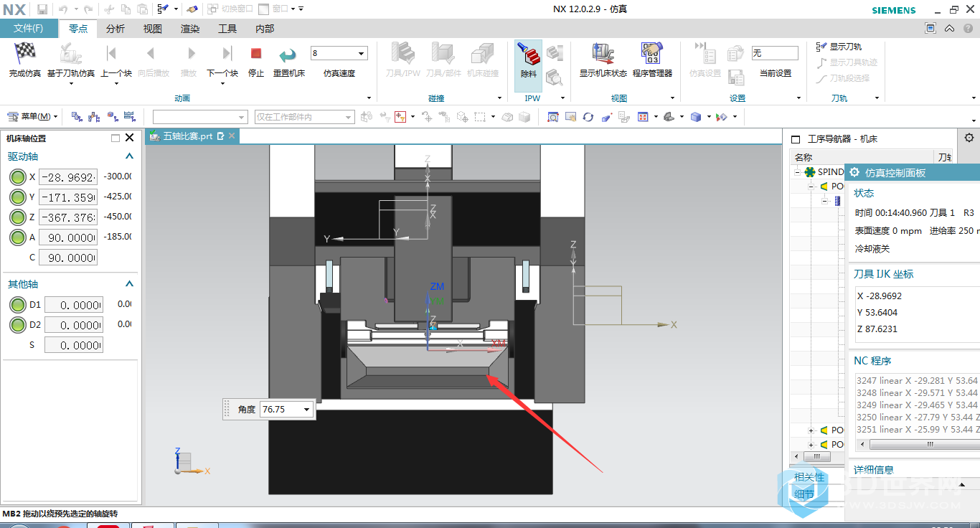The image size is (980, 528).
Task: Click the S axis value field
Action: (x=74, y=345)
